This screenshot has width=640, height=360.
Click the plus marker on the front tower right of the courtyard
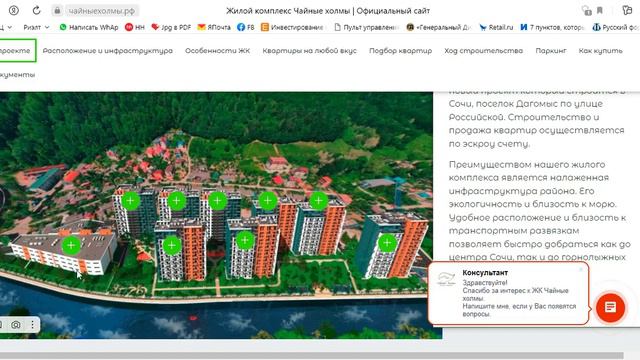point(245,240)
